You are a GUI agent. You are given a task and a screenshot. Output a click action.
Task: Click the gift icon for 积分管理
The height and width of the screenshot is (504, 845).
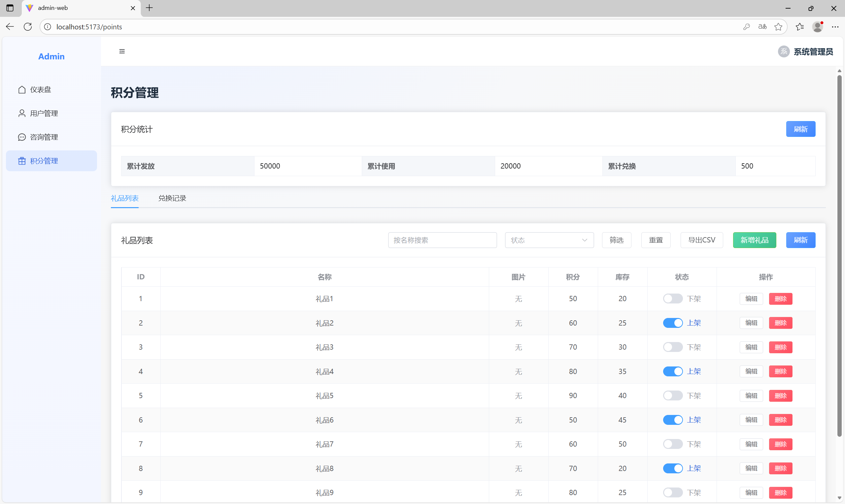(22, 161)
